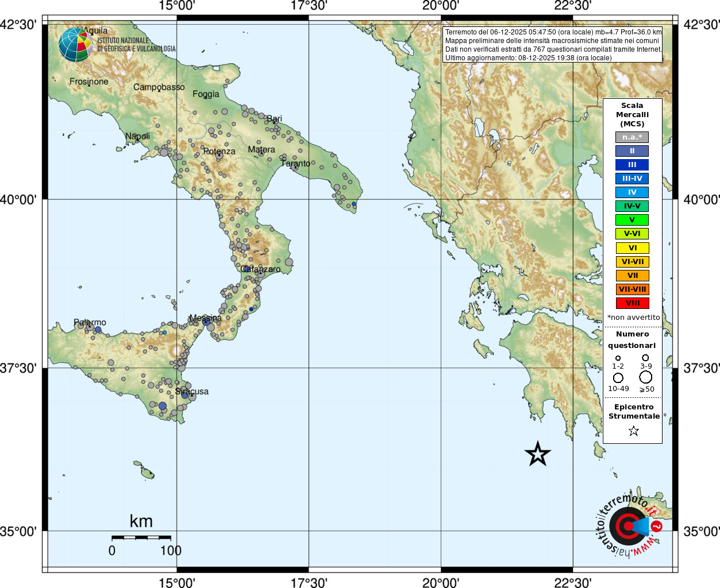Click the III-IV legend swatch
Viewport: 720px width, 588px height.
click(x=632, y=179)
